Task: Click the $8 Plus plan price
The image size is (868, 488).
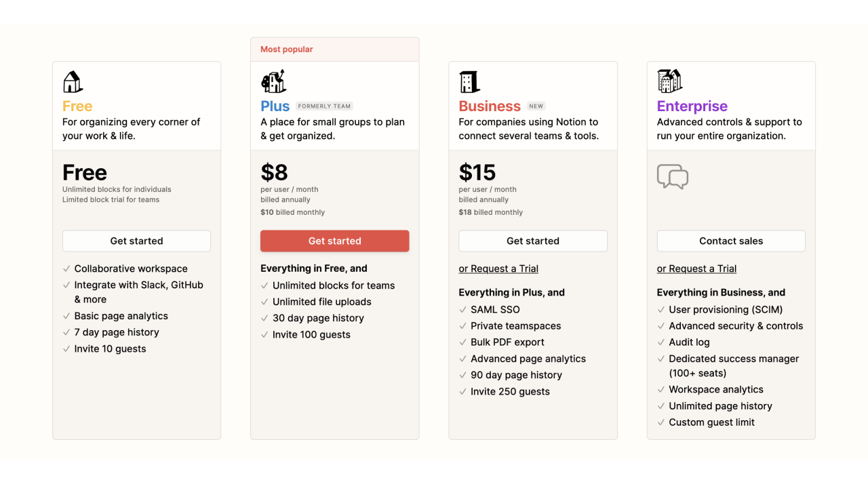Action: tap(275, 172)
